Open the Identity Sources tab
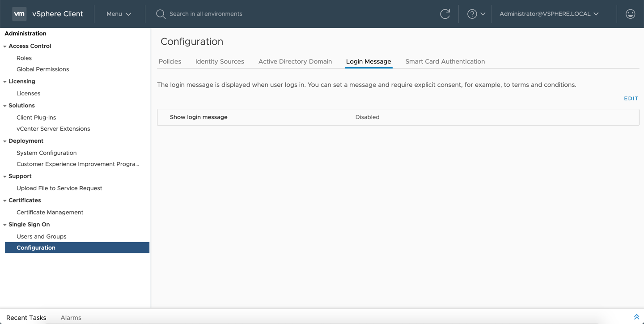 [x=220, y=61]
